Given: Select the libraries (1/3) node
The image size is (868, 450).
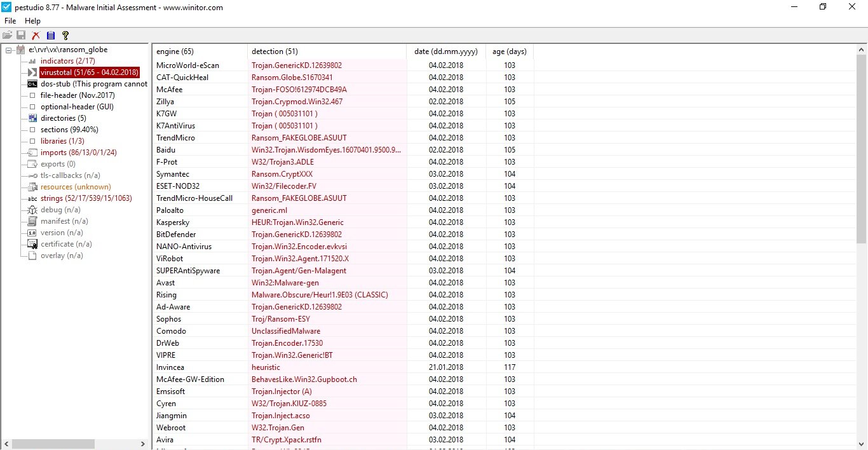Looking at the screenshot, I should [62, 141].
